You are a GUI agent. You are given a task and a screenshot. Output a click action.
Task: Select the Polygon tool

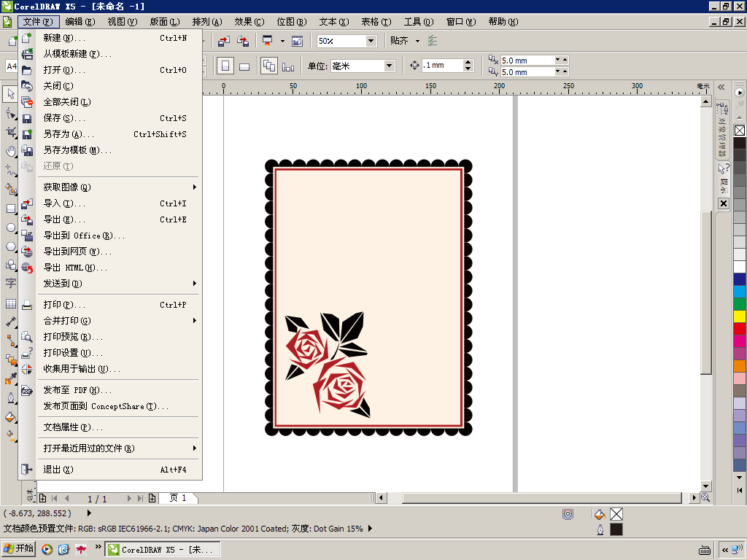click(x=10, y=246)
